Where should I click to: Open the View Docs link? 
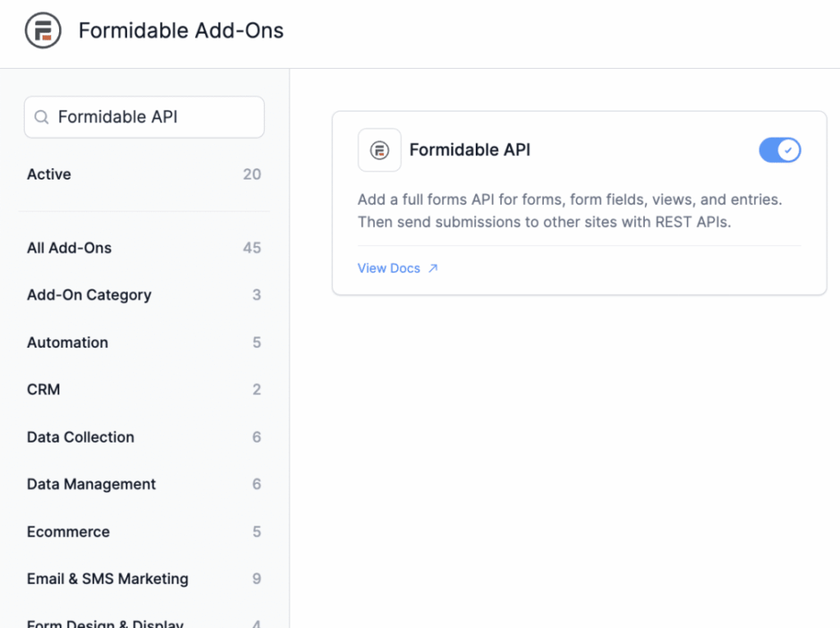pos(389,268)
